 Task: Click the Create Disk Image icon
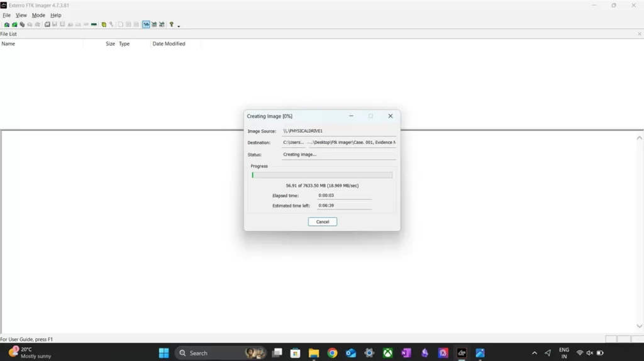point(47,25)
